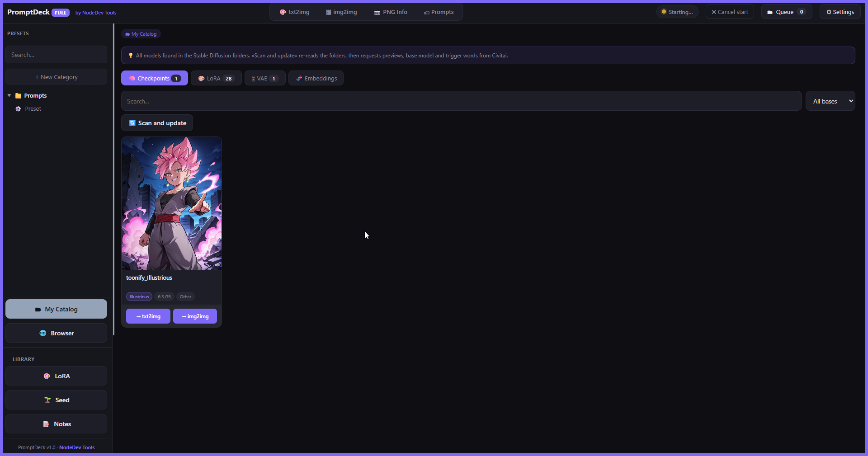
Task: Click the sidebar vertical scrollbar
Action: point(113,179)
